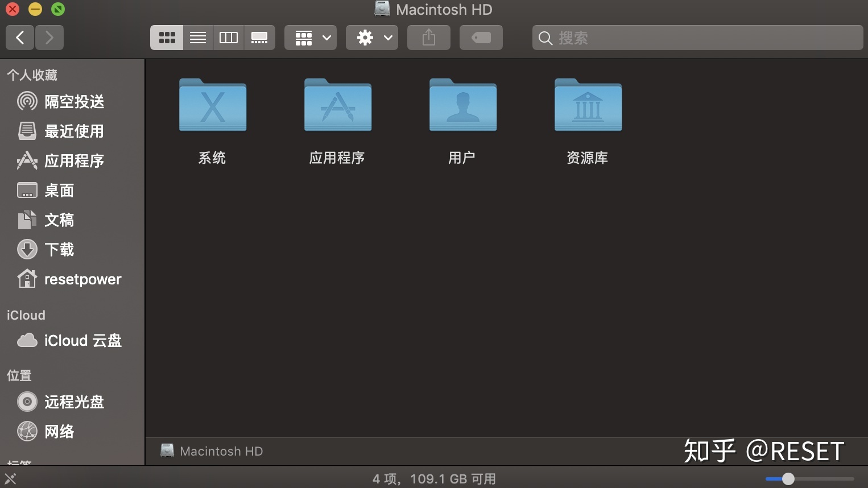Viewport: 868px width, 488px height.
Task: Open 下载 in the sidebar
Action: [72, 250]
